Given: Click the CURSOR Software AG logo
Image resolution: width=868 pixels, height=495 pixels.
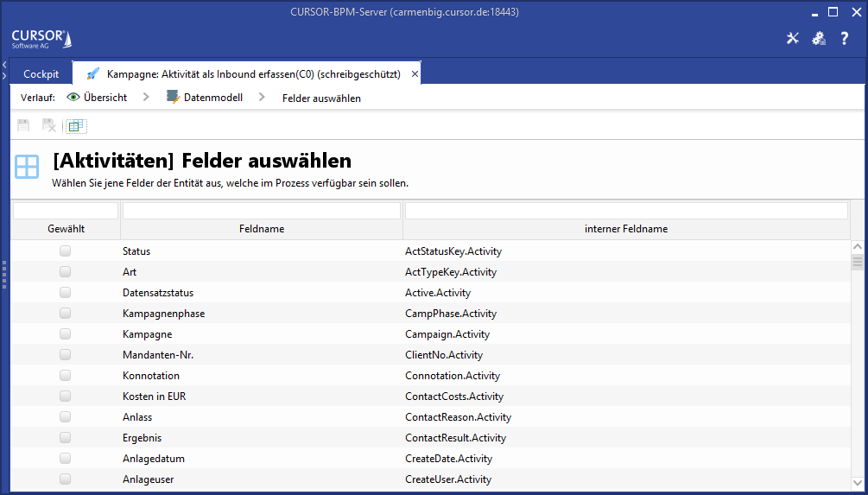Looking at the screenshot, I should (41, 39).
